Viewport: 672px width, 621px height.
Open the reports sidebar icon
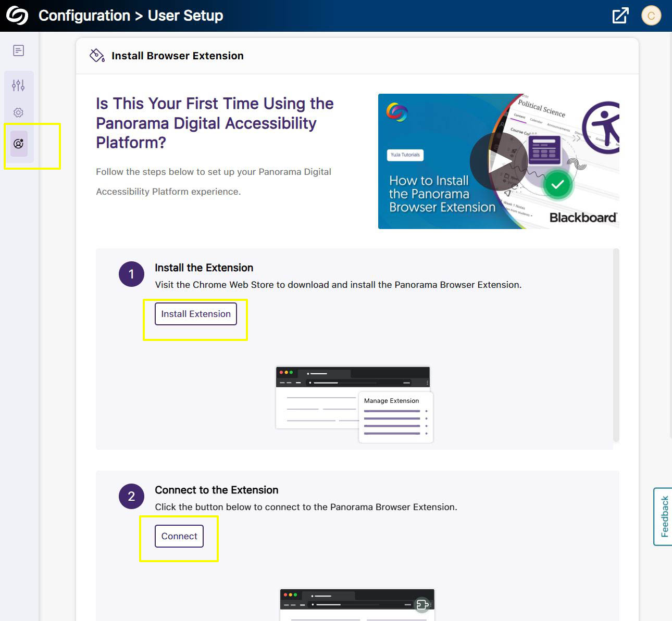pos(19,50)
